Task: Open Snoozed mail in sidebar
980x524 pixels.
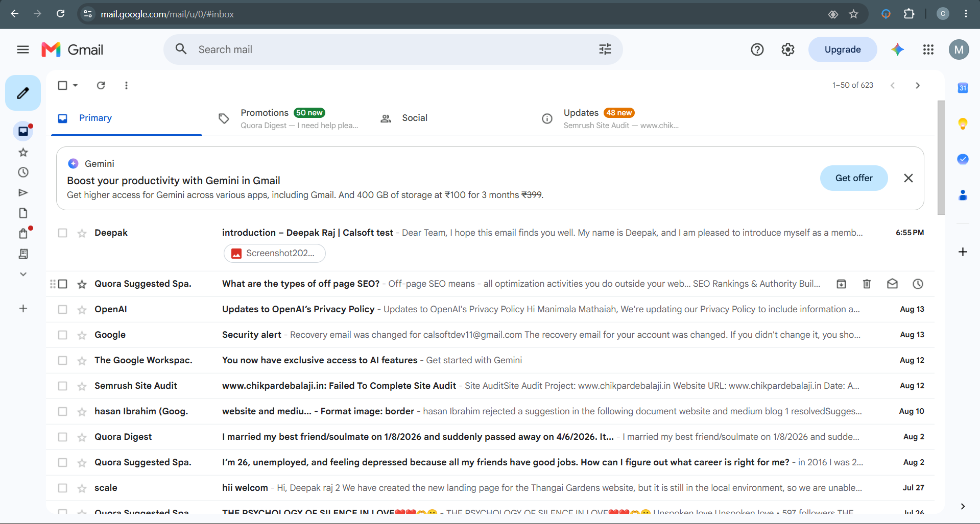Action: 23,172
